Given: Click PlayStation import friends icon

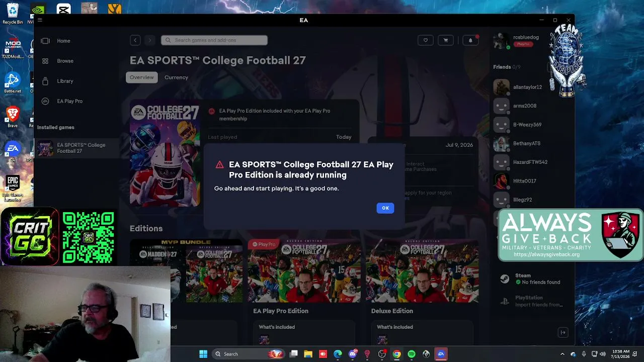Looking at the screenshot, I should tap(505, 301).
